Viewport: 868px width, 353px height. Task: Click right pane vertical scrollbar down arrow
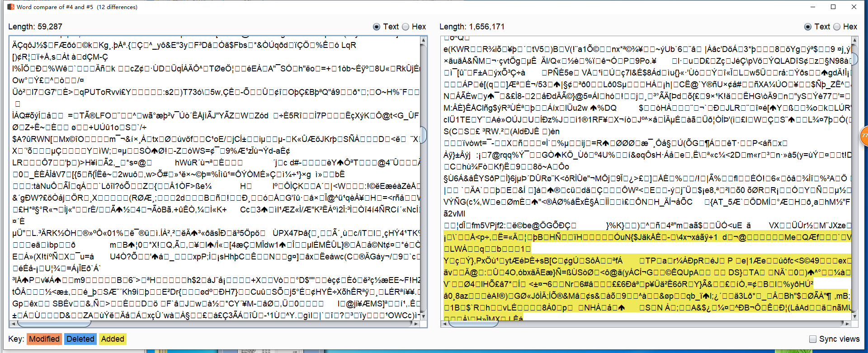tap(855, 317)
